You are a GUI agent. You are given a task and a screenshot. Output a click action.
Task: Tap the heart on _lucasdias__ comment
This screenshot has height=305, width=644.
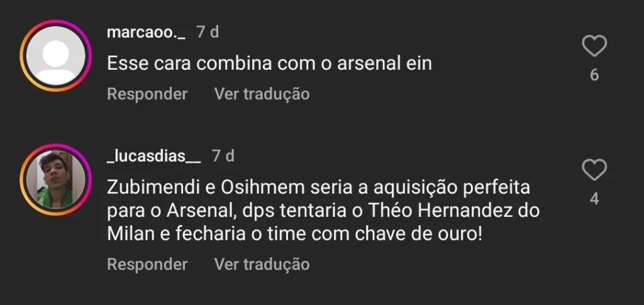pyautogui.click(x=594, y=170)
